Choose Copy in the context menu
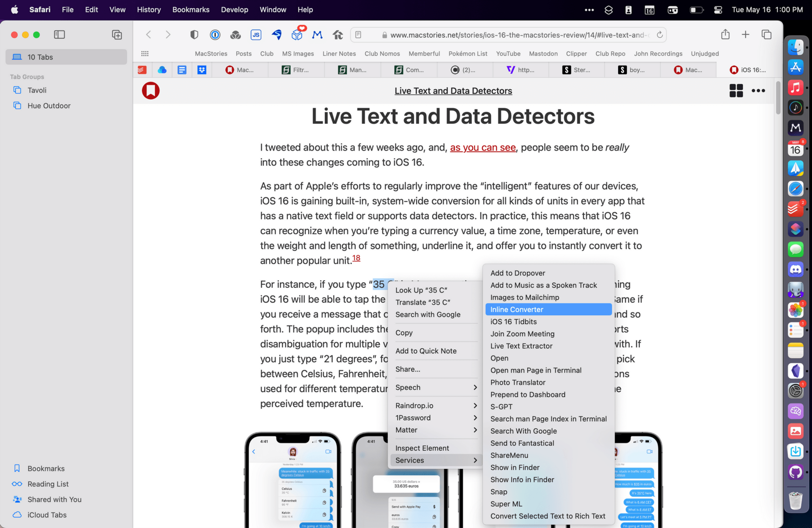 (x=404, y=332)
